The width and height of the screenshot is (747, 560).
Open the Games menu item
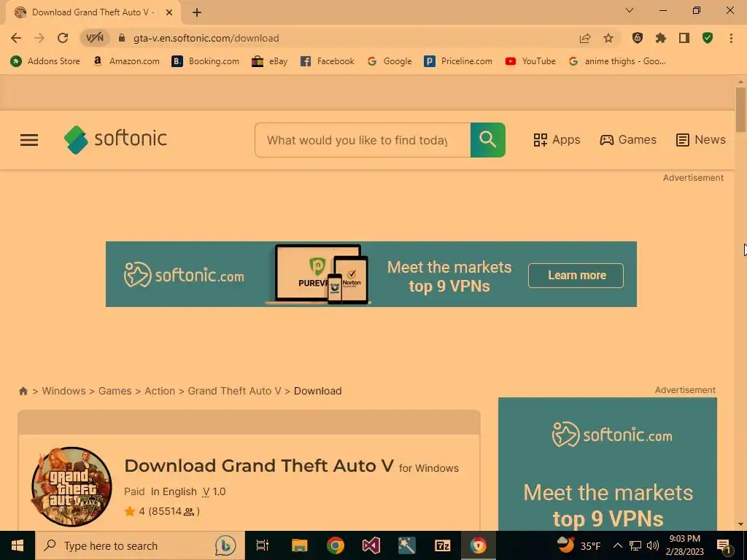(628, 140)
